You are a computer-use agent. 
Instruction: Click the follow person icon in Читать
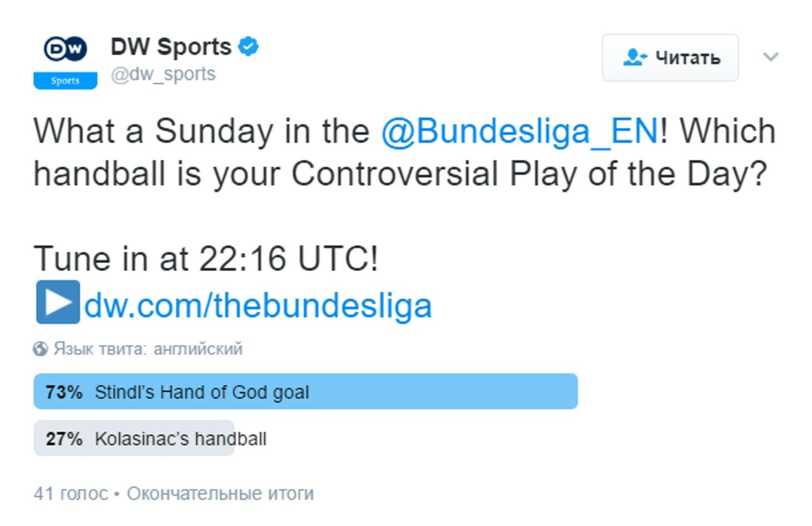(635, 57)
